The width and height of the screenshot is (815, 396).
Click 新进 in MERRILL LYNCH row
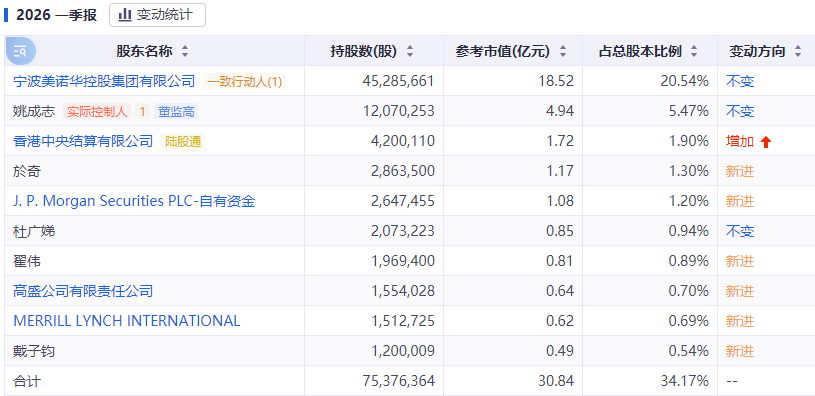pyautogui.click(x=740, y=321)
